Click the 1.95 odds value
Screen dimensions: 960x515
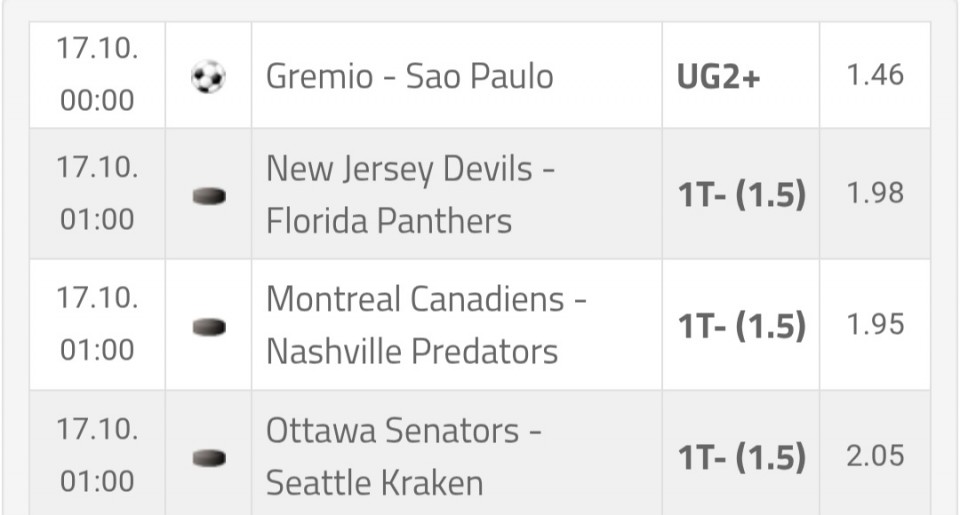pyautogui.click(x=875, y=324)
